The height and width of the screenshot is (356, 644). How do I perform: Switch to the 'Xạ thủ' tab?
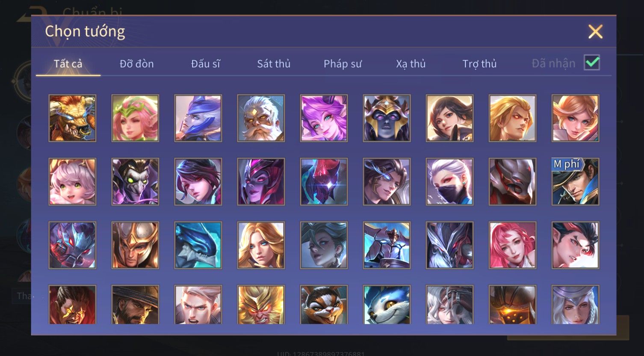411,64
